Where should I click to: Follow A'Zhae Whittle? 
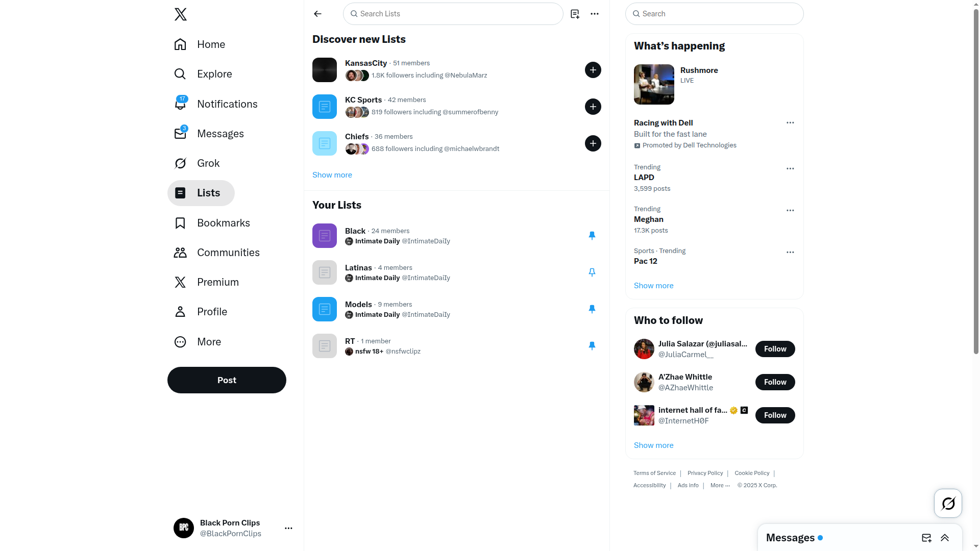775,382
